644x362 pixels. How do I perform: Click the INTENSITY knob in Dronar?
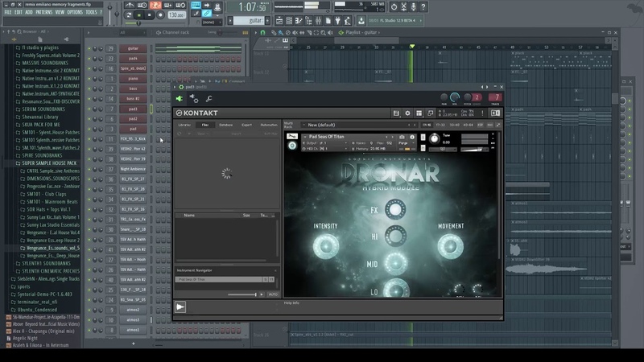(326, 246)
